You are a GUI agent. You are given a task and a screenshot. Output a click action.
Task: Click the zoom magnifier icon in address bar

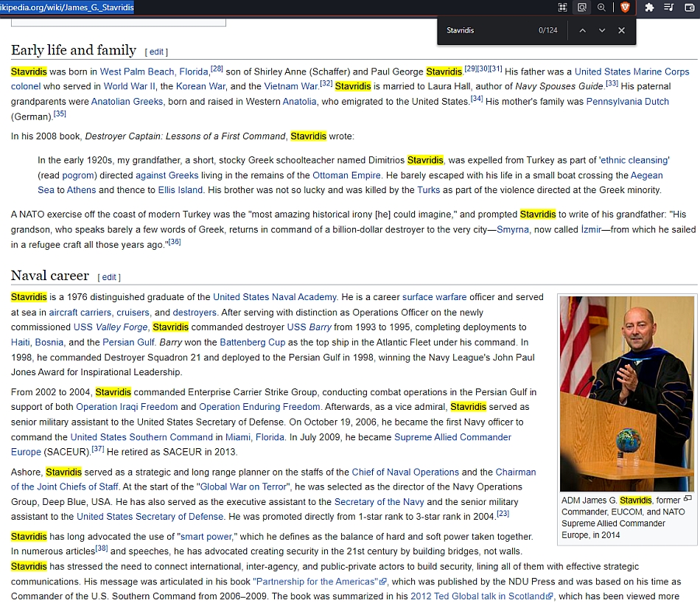click(x=601, y=7)
